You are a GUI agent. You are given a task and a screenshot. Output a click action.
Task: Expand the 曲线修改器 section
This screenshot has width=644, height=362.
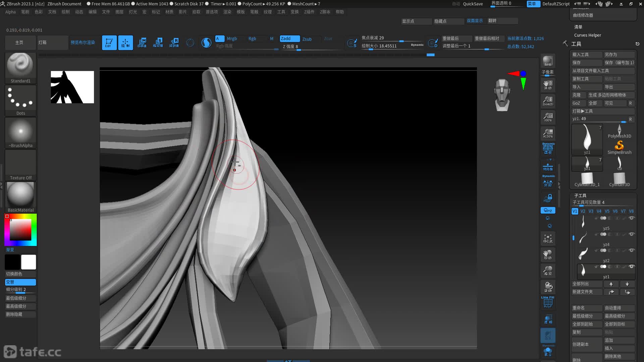coord(583,15)
